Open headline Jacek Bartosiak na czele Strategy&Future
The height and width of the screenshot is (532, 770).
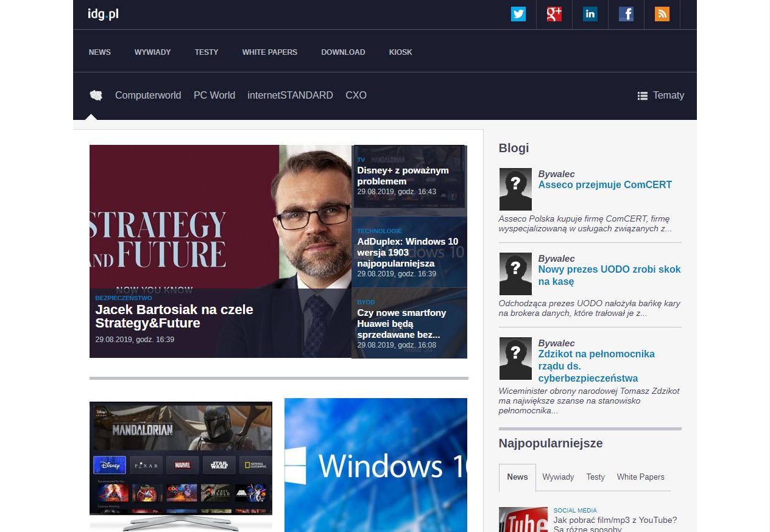point(174,316)
